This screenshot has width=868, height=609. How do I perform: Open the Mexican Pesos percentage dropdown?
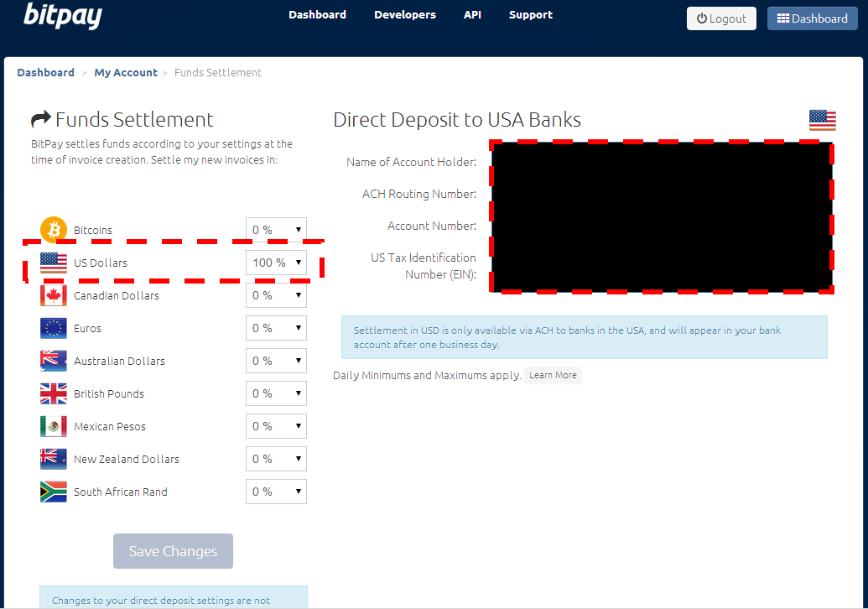coord(276,426)
